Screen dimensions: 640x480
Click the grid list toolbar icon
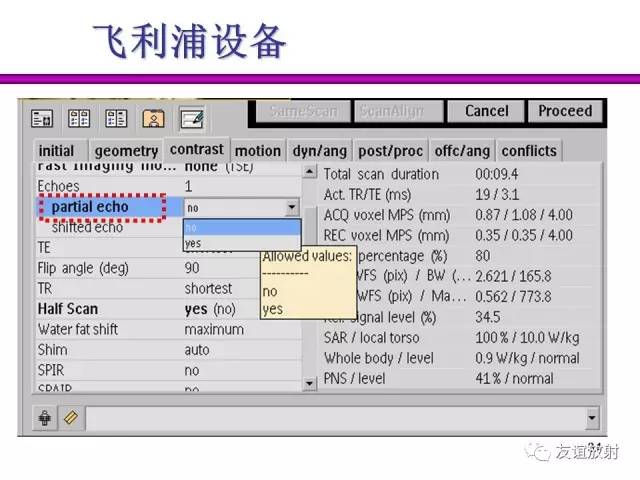click(x=79, y=118)
